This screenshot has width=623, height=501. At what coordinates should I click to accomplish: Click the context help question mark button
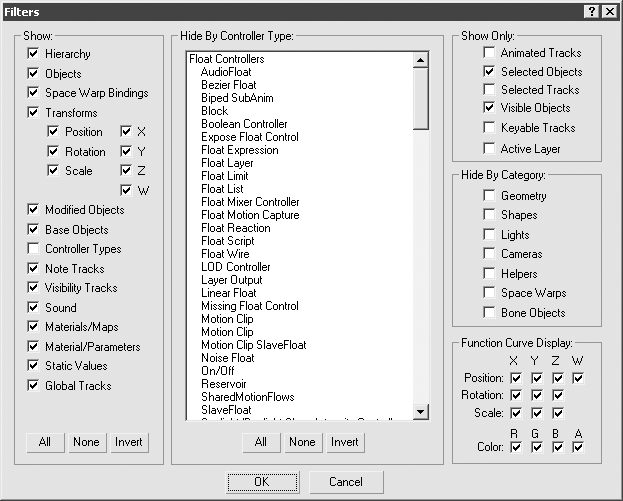point(591,11)
